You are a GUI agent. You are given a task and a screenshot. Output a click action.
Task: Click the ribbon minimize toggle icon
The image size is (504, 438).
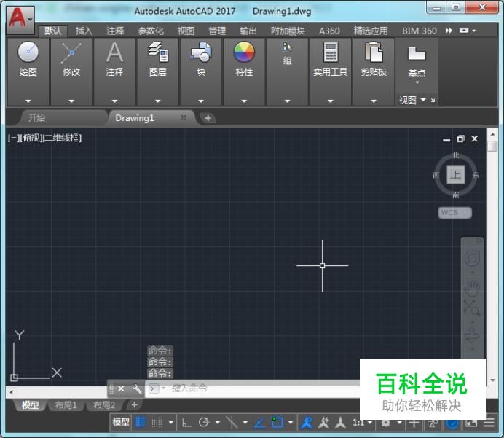(464, 31)
